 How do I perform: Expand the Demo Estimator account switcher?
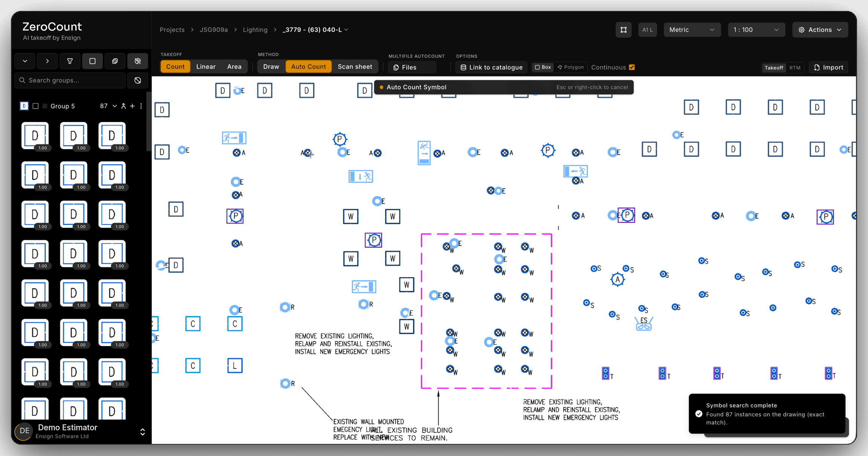(143, 432)
